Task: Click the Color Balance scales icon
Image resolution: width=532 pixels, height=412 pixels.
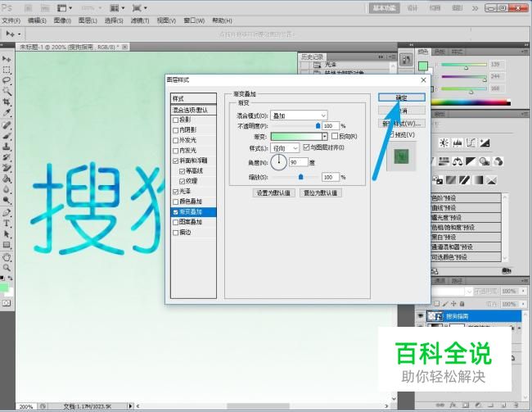Action: pos(458,161)
